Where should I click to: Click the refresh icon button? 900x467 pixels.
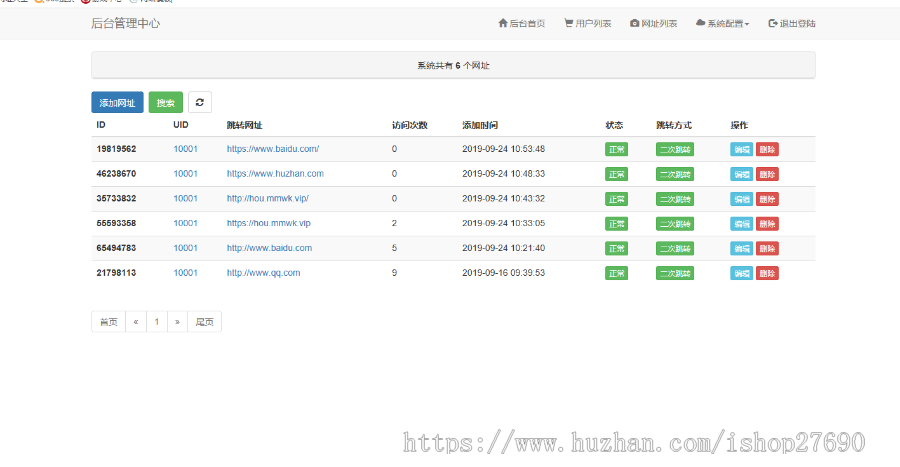click(x=200, y=102)
